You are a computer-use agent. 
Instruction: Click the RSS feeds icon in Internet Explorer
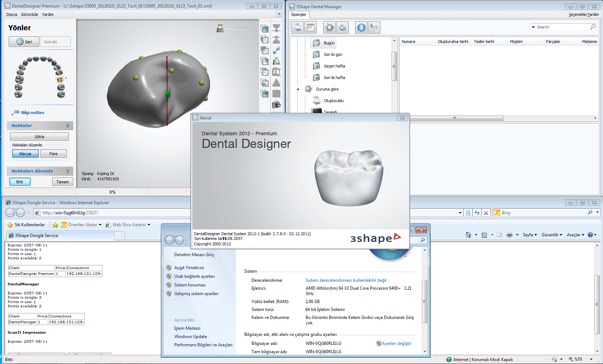[x=484, y=235]
